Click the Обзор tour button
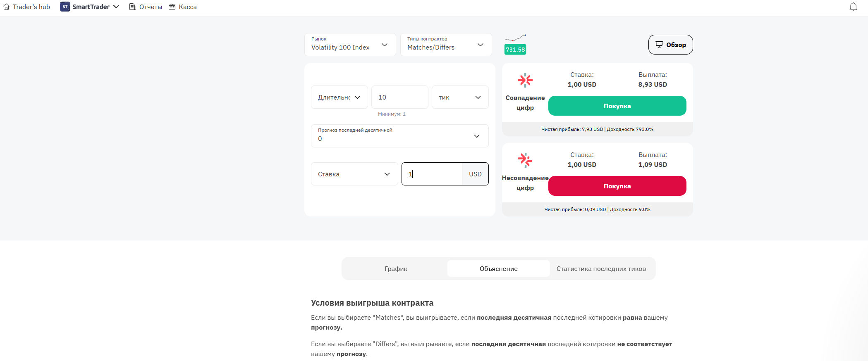The width and height of the screenshot is (868, 361). pos(670,45)
